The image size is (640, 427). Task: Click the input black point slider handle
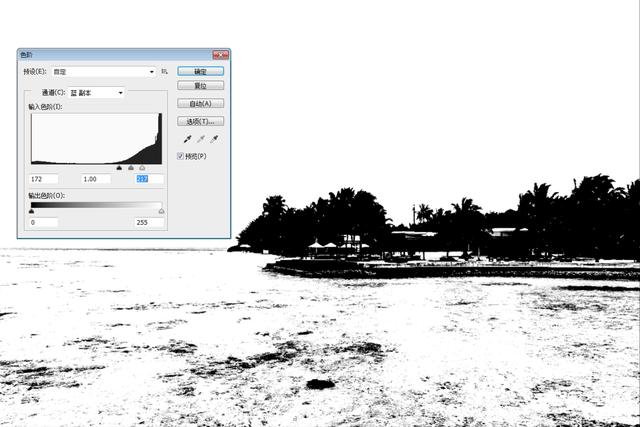[119, 168]
